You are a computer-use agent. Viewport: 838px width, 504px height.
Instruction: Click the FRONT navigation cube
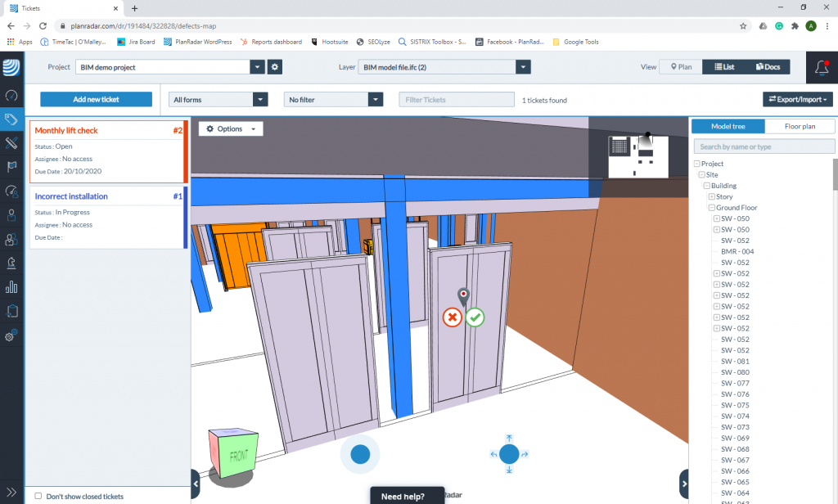point(232,456)
